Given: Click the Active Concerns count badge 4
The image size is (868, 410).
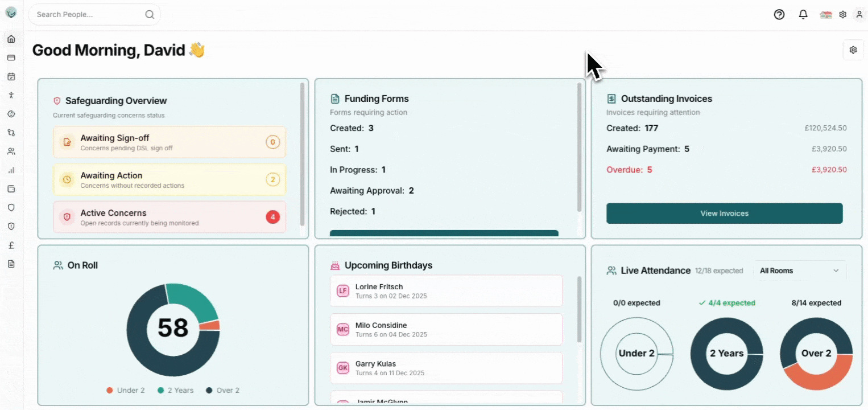Looking at the screenshot, I should point(273,217).
